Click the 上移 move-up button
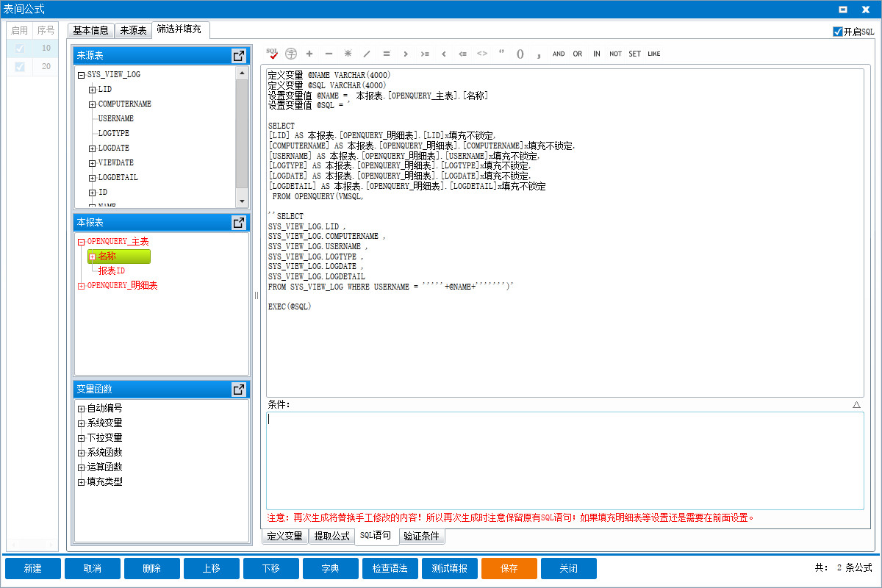 (212, 569)
